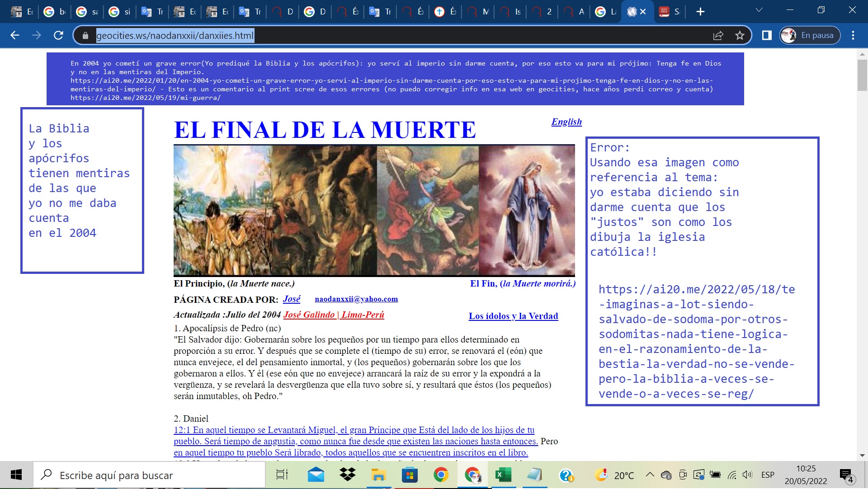Launch Excel from the taskbar
The image size is (868, 489).
pyautogui.click(x=503, y=475)
